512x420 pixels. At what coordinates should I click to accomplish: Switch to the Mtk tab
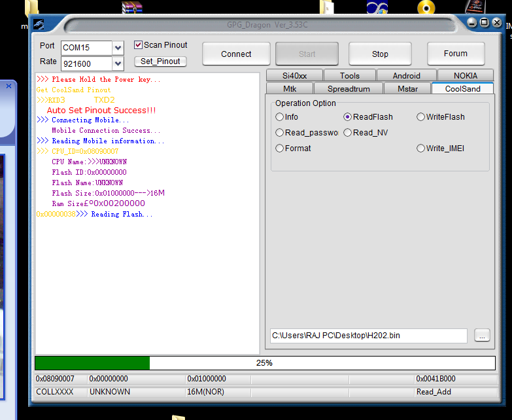click(290, 88)
